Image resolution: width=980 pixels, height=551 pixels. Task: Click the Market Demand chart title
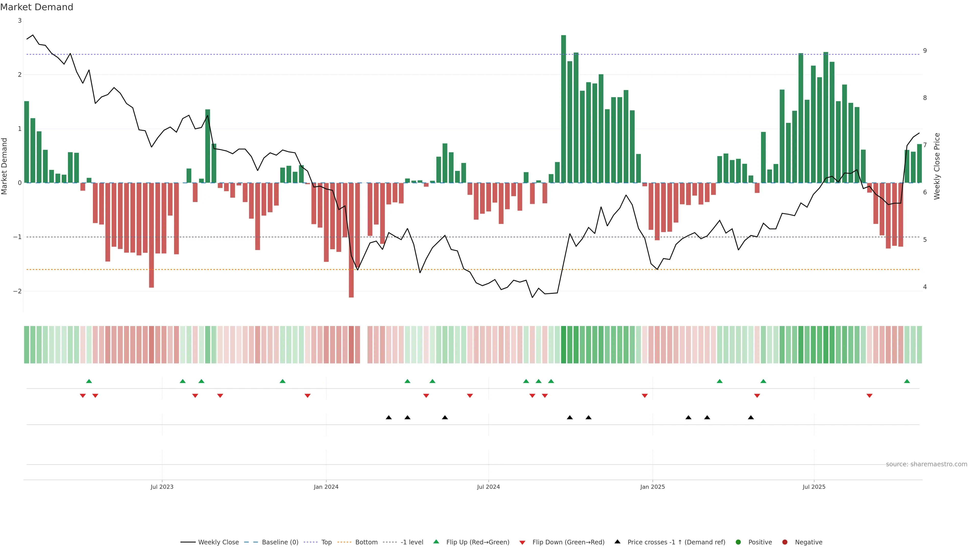coord(36,7)
